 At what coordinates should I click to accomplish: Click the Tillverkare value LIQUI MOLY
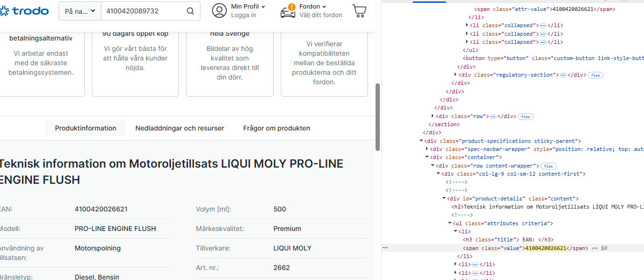pyautogui.click(x=292, y=248)
